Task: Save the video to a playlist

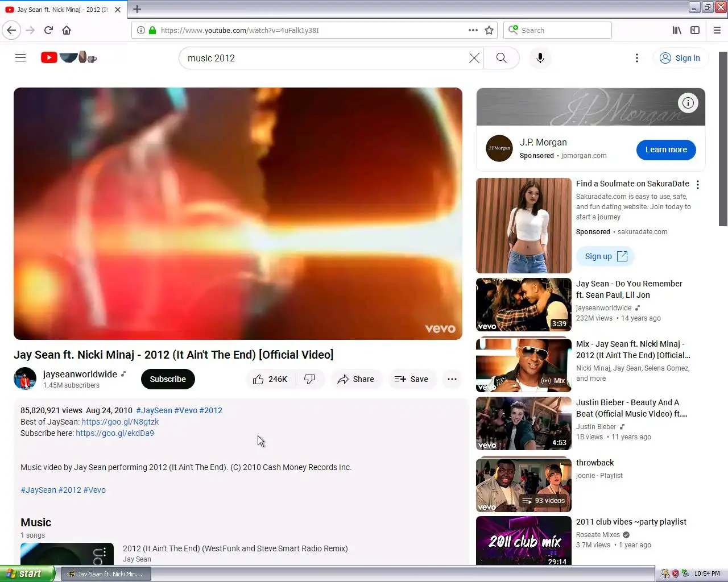Action: point(412,379)
